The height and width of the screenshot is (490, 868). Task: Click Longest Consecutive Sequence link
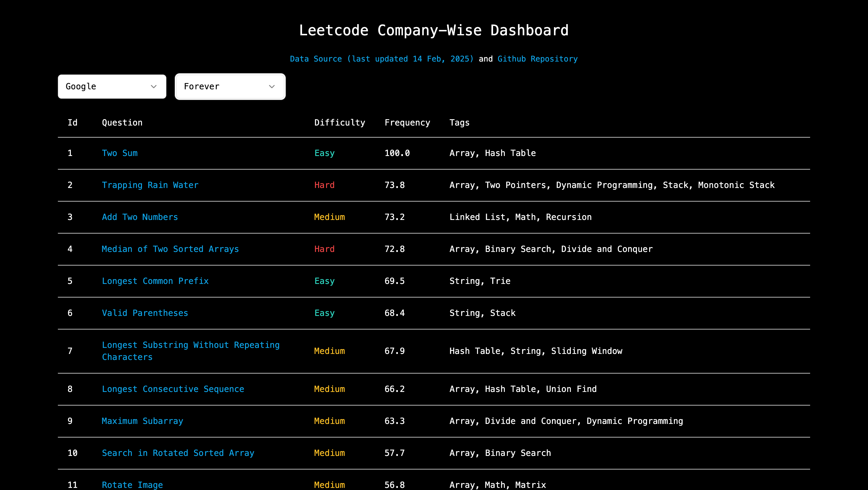(173, 389)
